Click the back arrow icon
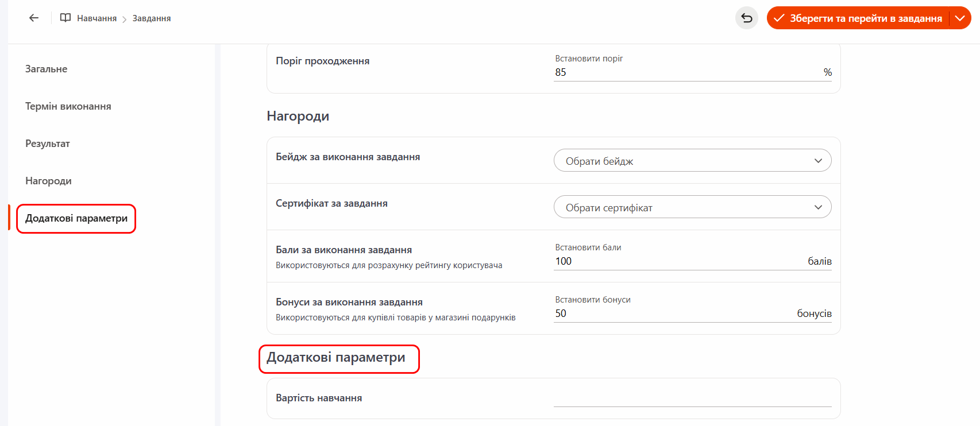This screenshot has height=426, width=980. point(34,18)
